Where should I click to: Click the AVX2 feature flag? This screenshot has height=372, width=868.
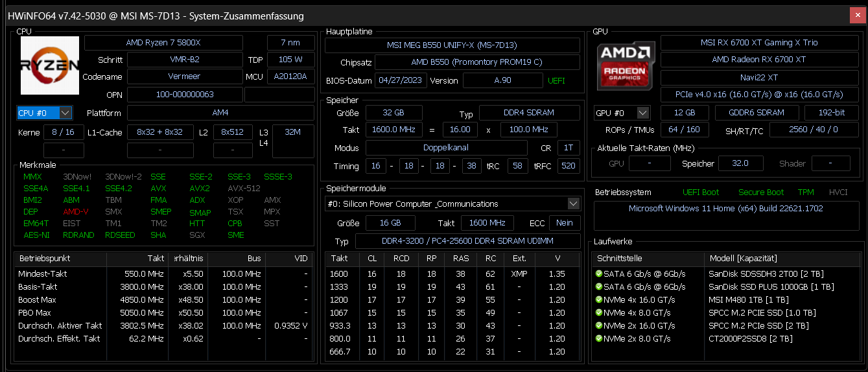point(200,189)
